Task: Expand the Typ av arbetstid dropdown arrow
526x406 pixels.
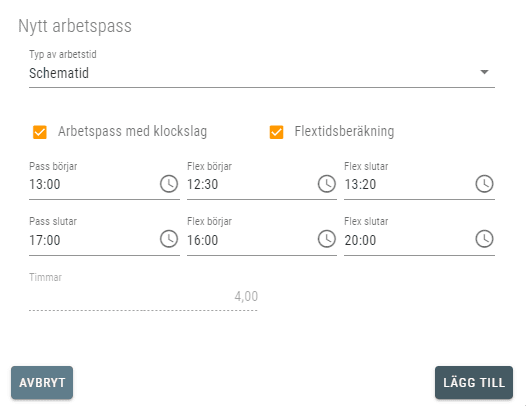Action: (x=484, y=72)
